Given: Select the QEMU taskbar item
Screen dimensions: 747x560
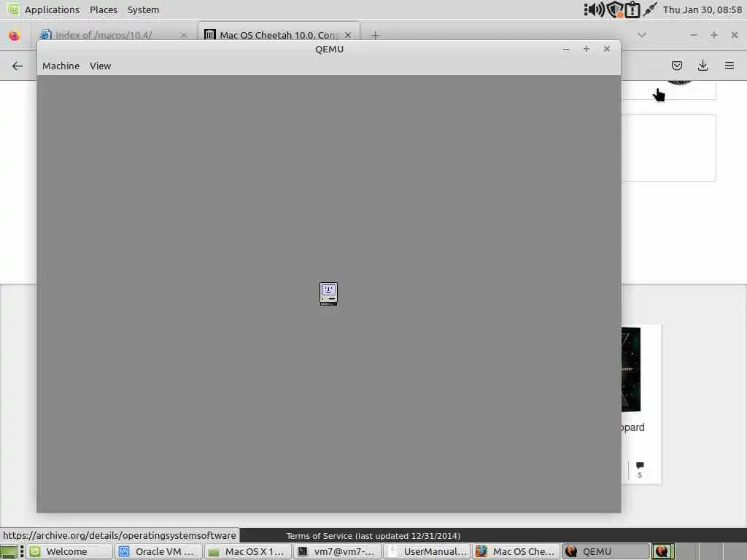Looking at the screenshot, I should pos(605,551).
